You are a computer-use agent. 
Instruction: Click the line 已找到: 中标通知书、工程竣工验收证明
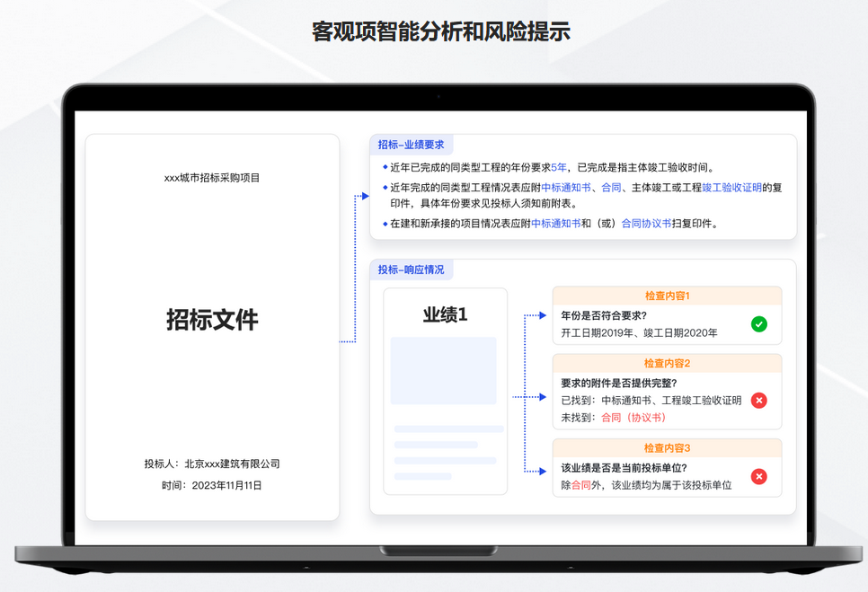click(651, 400)
